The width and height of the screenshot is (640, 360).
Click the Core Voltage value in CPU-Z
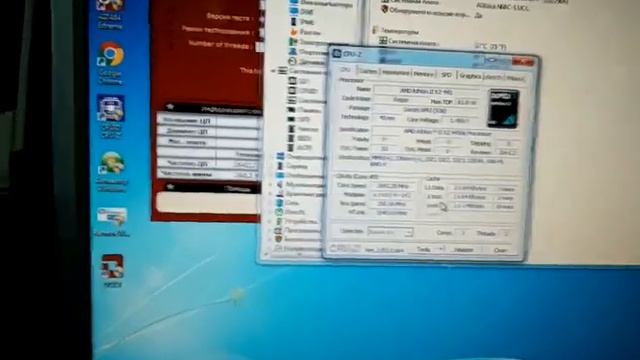(x=459, y=120)
